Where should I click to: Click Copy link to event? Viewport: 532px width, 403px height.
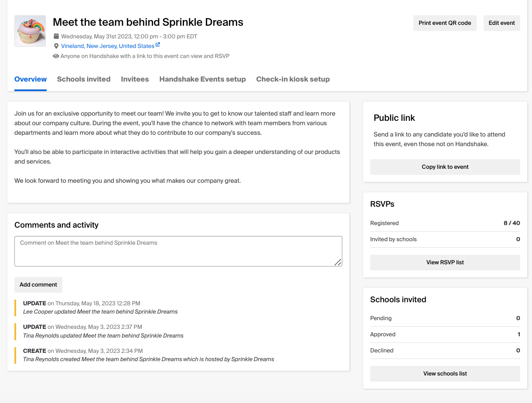445,167
